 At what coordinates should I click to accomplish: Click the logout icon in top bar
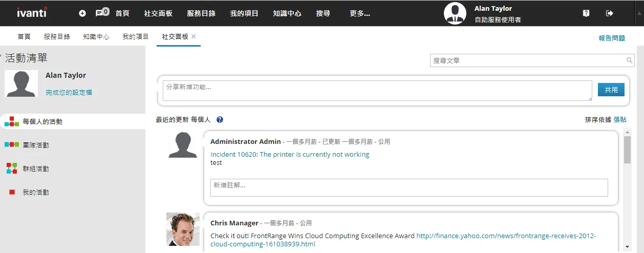pos(609,13)
